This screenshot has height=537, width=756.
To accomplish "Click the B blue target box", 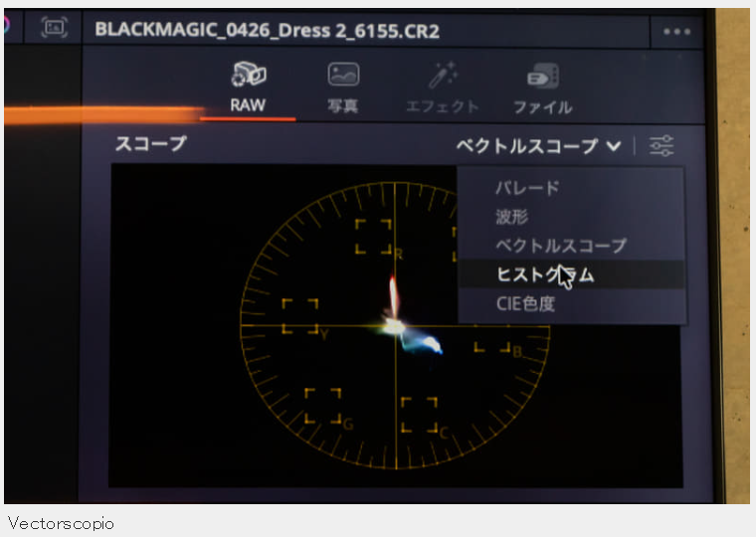I will coord(492,339).
